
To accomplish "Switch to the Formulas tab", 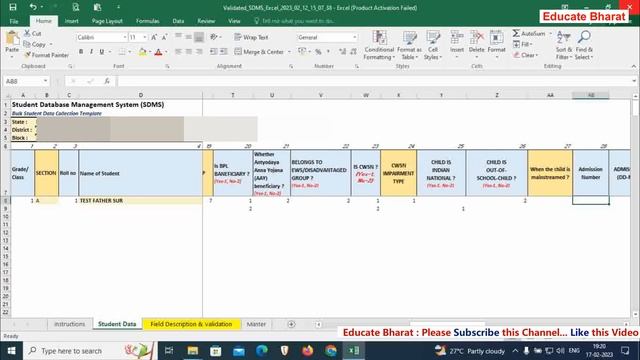I will click(x=147, y=21).
